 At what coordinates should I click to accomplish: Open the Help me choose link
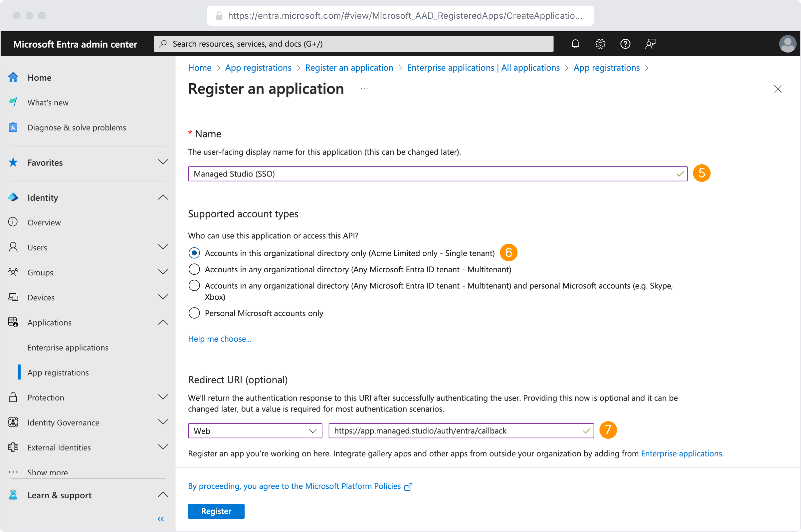(220, 339)
